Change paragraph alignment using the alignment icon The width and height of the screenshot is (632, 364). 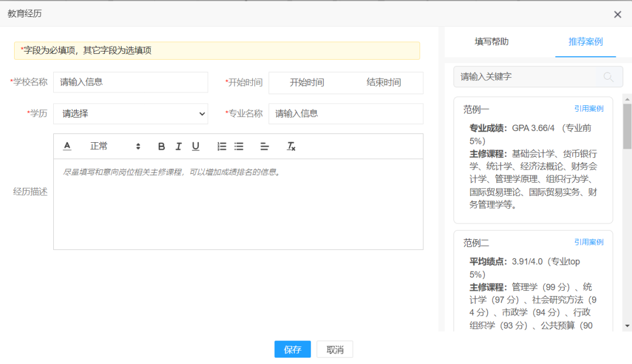264,146
